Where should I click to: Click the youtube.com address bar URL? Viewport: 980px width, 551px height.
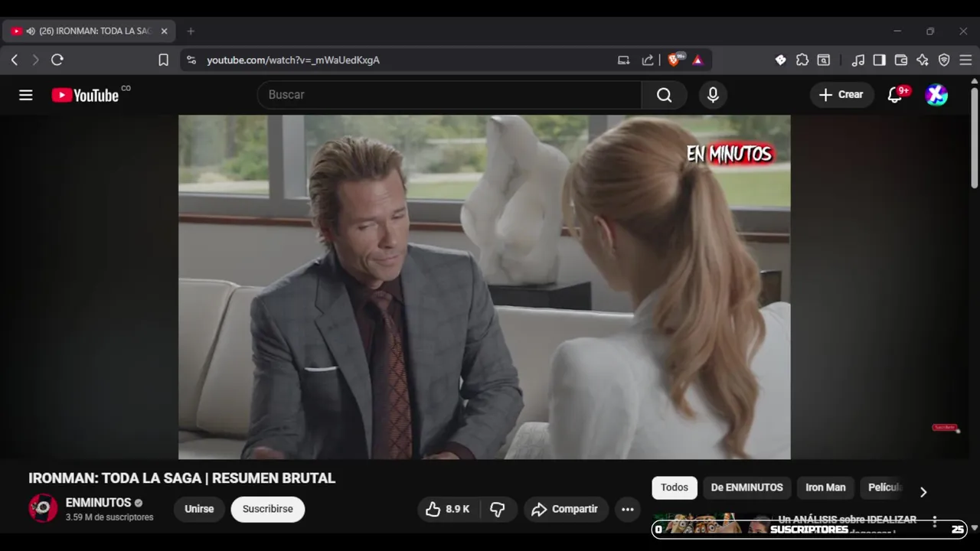pos(293,60)
